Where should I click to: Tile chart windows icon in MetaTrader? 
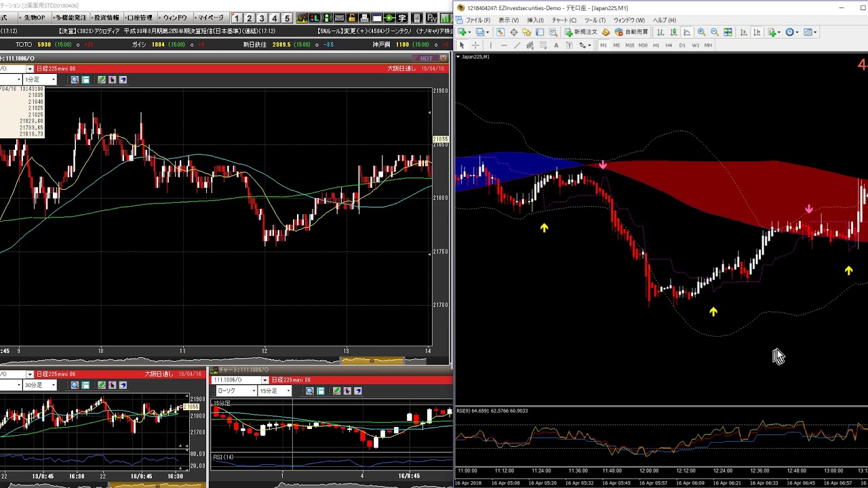pyautogui.click(x=728, y=32)
